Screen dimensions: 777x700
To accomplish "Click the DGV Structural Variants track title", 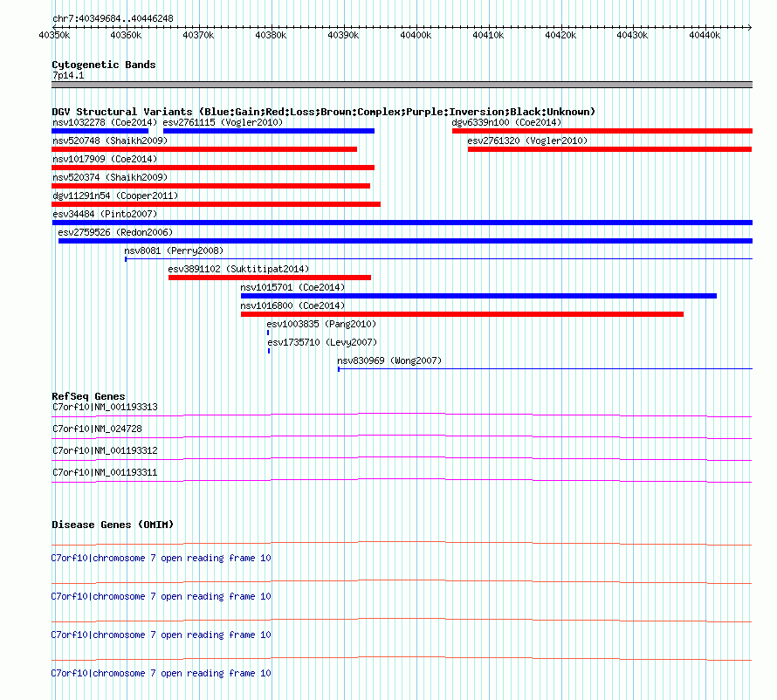I will (324, 112).
